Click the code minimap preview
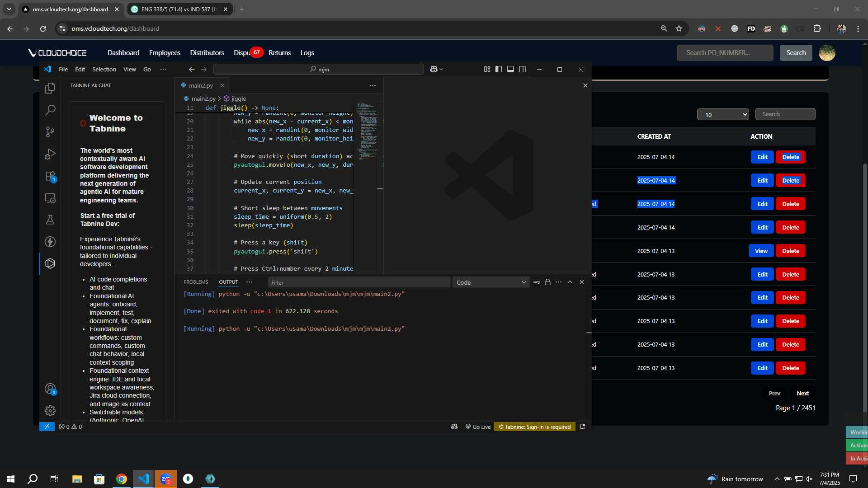The width and height of the screenshot is (868, 488). (x=367, y=131)
